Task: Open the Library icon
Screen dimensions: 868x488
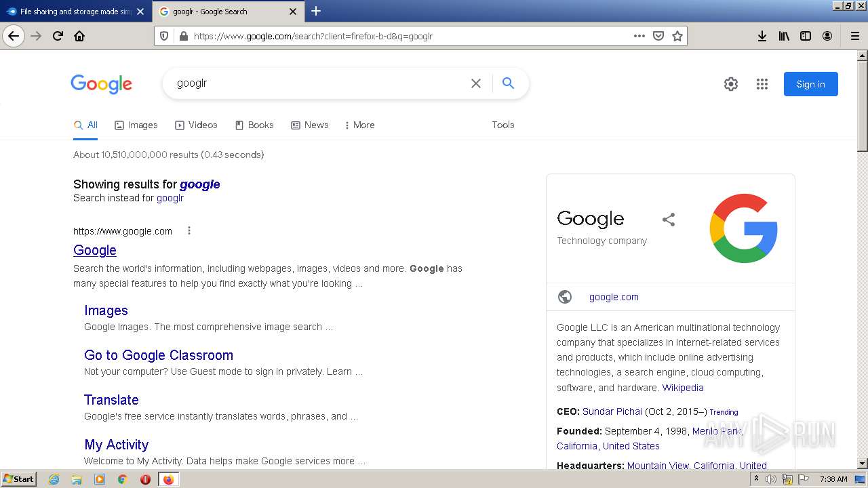Action: coord(784,36)
